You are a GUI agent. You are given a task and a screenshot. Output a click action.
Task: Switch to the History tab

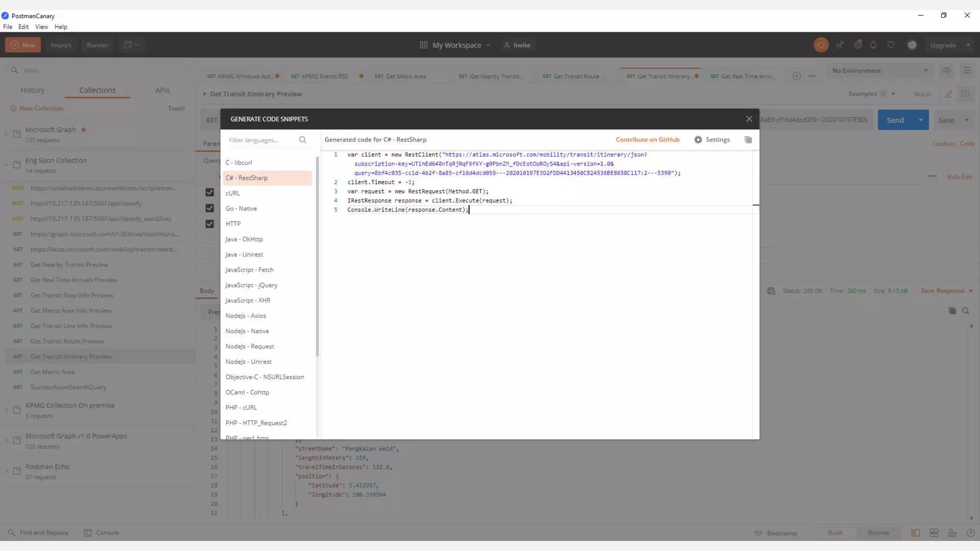pos(33,90)
